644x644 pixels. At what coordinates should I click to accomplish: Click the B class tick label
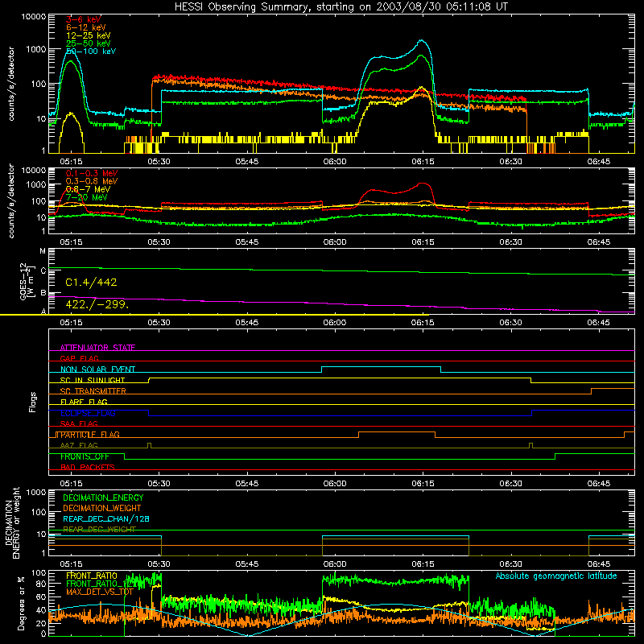pyautogui.click(x=43, y=293)
